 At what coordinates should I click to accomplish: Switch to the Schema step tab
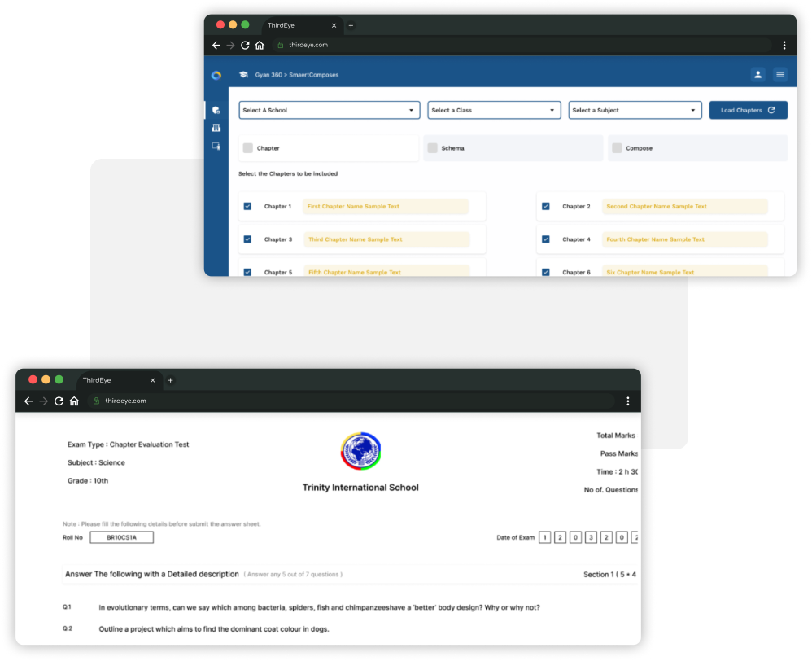(x=513, y=148)
